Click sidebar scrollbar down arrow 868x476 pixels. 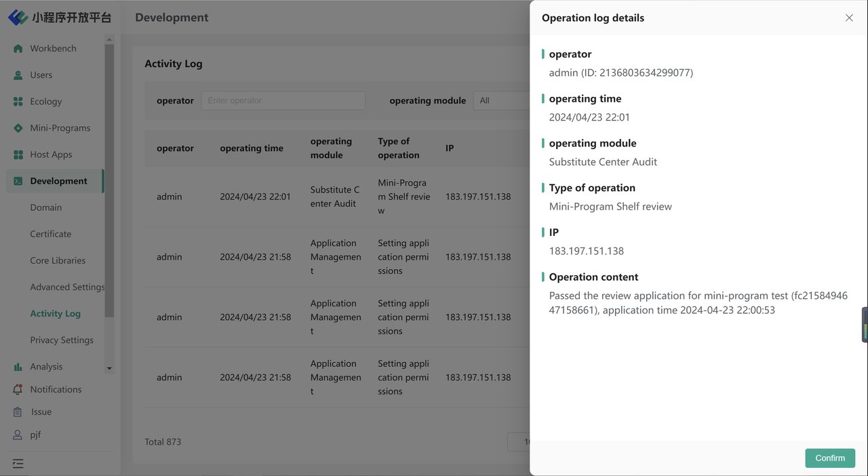coord(109,369)
